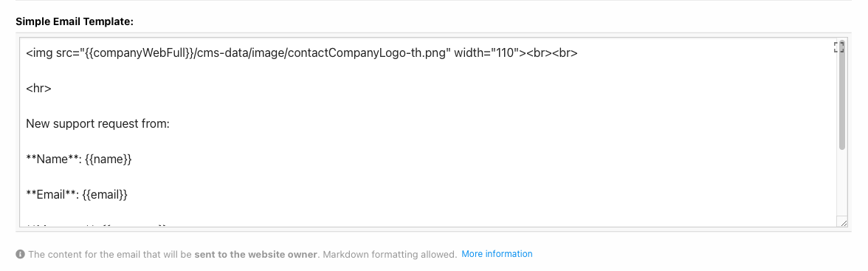This screenshot has height=271, width=868.
Task: Click the "Markdown formatting allowed" hint text
Action: 389,254
